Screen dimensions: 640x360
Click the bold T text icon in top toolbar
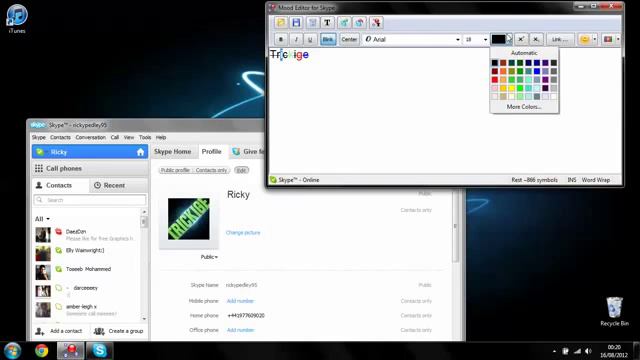point(327,23)
